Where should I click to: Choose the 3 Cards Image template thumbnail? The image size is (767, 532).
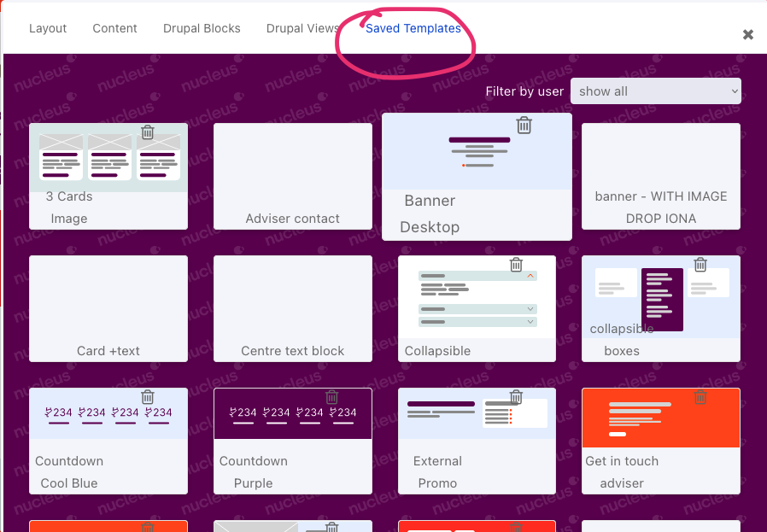pyautogui.click(x=108, y=157)
